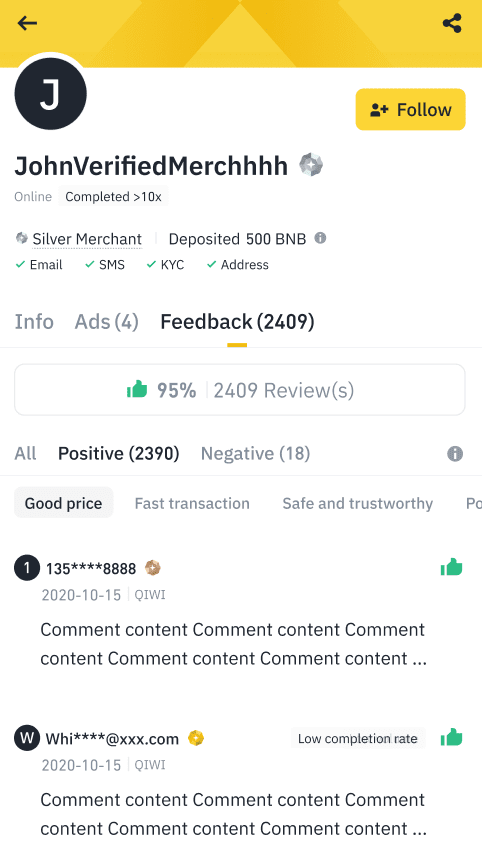Select the Safe and trustworthy tag
Viewport: 482px width, 850px height.
point(358,504)
